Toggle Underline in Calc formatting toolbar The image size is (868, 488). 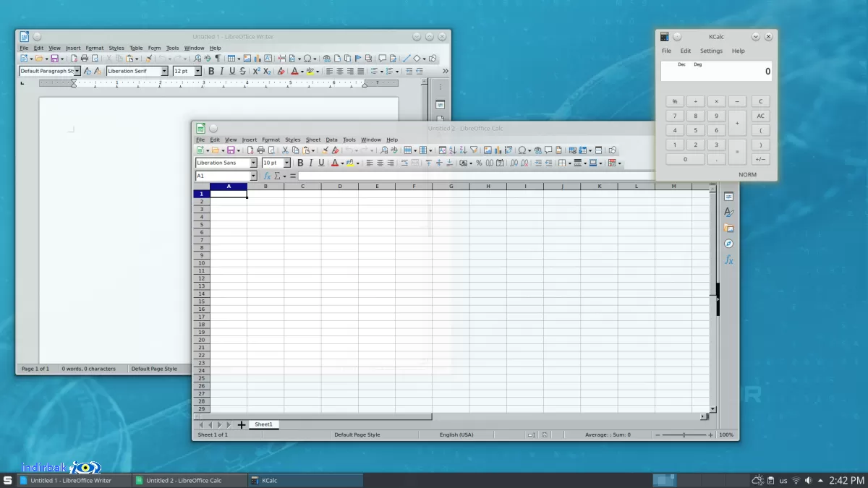[320, 163]
